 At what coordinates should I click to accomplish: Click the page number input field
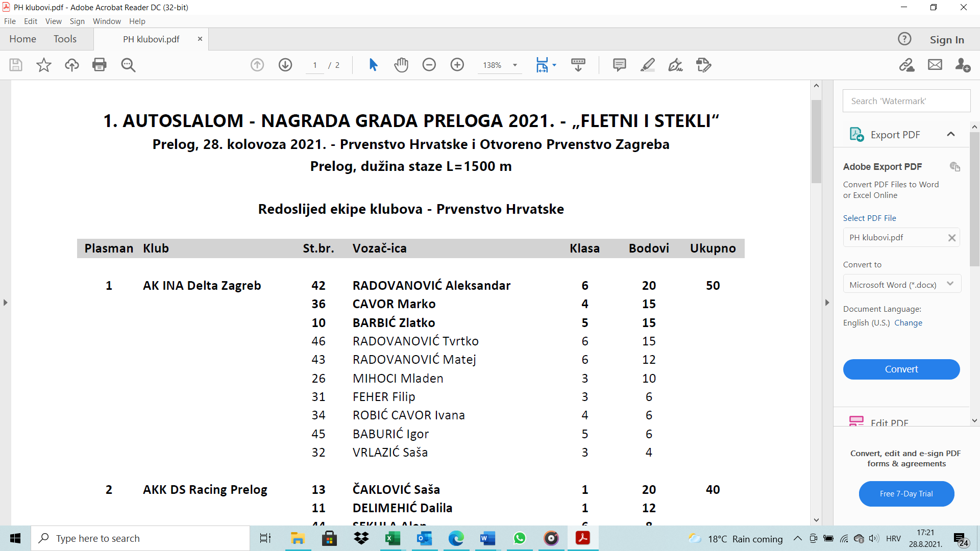[315, 65]
